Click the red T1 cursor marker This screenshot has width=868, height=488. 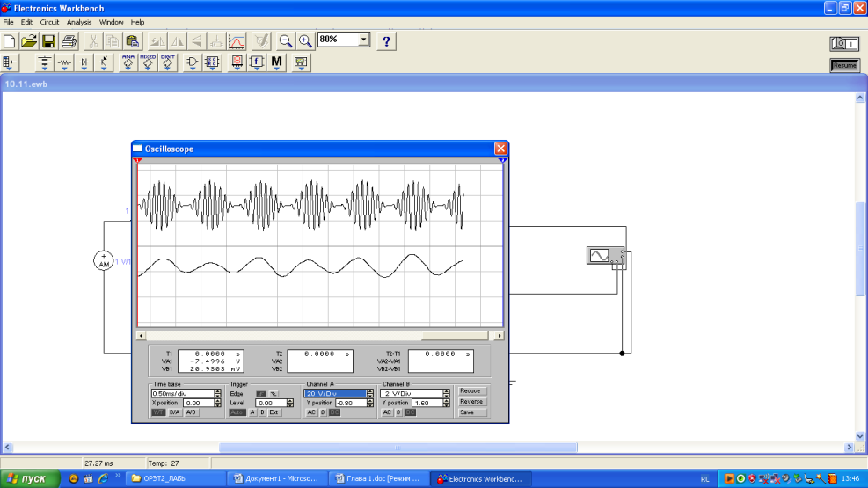pos(138,160)
